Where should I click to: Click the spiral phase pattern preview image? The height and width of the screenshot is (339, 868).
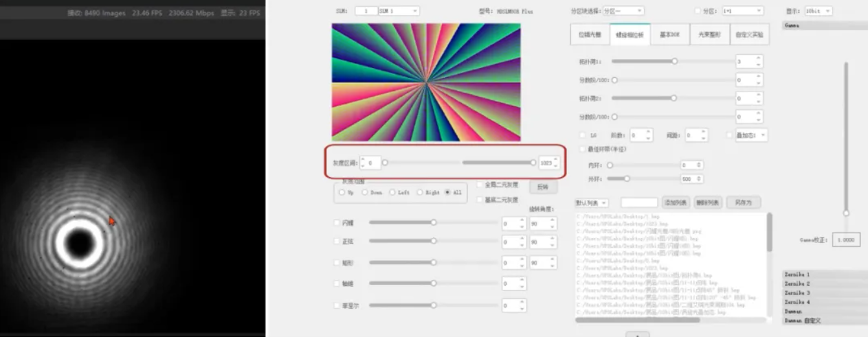coord(426,82)
